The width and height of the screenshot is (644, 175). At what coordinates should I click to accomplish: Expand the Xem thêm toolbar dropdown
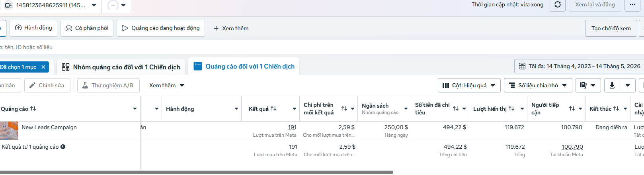[x=166, y=85]
